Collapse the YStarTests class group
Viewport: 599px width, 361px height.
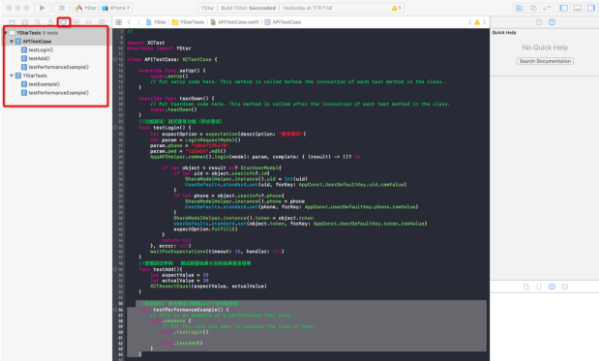(11, 76)
